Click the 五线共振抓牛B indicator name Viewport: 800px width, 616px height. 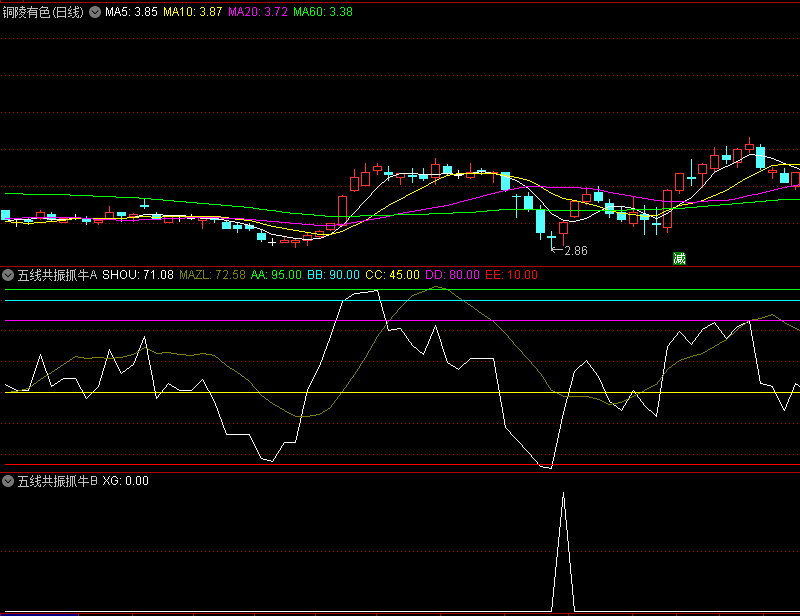coord(57,481)
